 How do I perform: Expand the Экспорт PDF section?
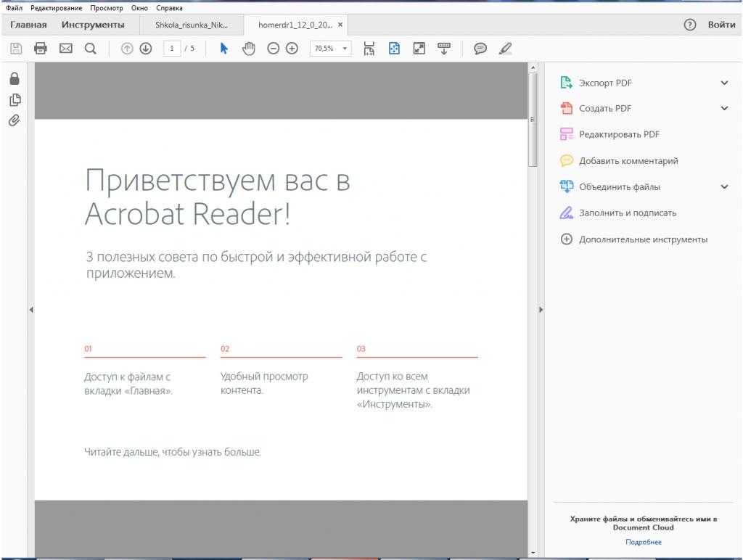click(x=723, y=83)
